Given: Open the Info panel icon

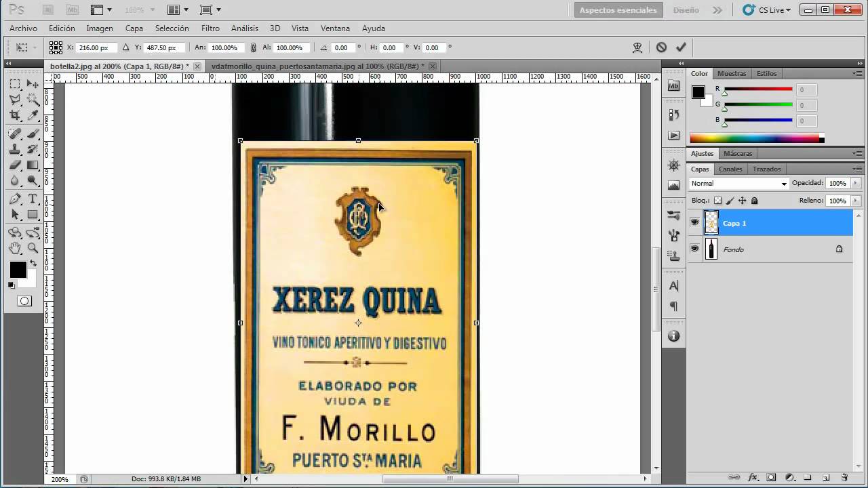Looking at the screenshot, I should point(673,336).
